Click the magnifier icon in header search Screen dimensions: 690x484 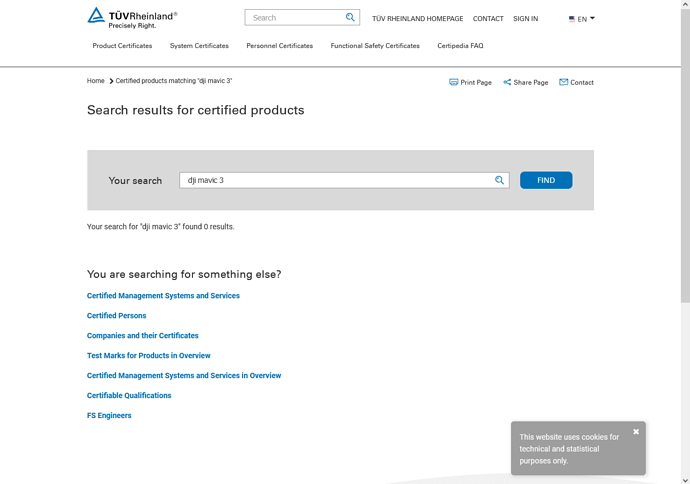click(350, 18)
